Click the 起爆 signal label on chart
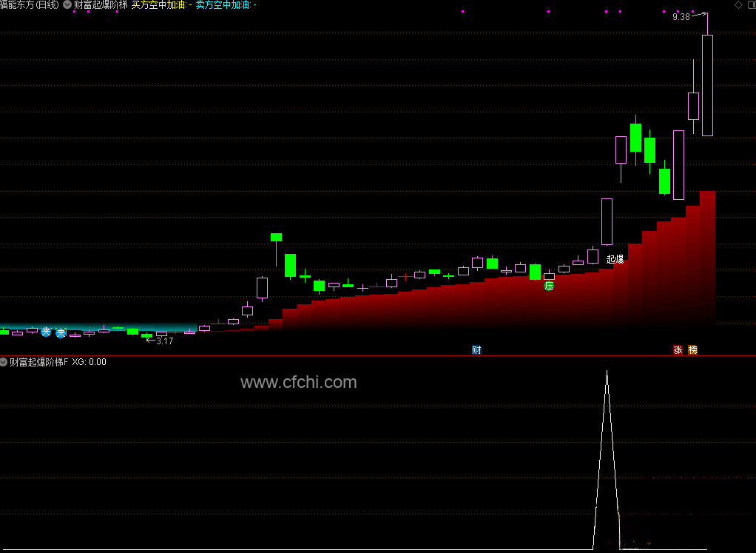This screenshot has width=756, height=553. point(615,259)
